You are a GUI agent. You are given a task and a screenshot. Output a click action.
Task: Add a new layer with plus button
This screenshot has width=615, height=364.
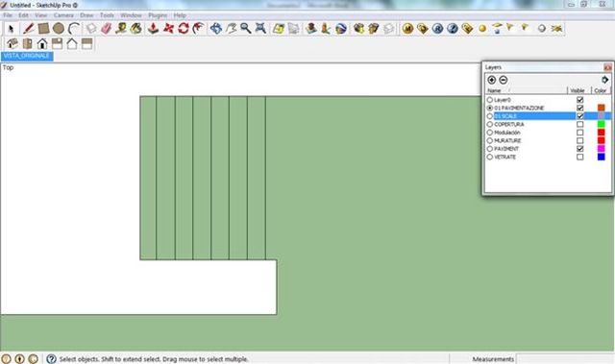pyautogui.click(x=491, y=80)
